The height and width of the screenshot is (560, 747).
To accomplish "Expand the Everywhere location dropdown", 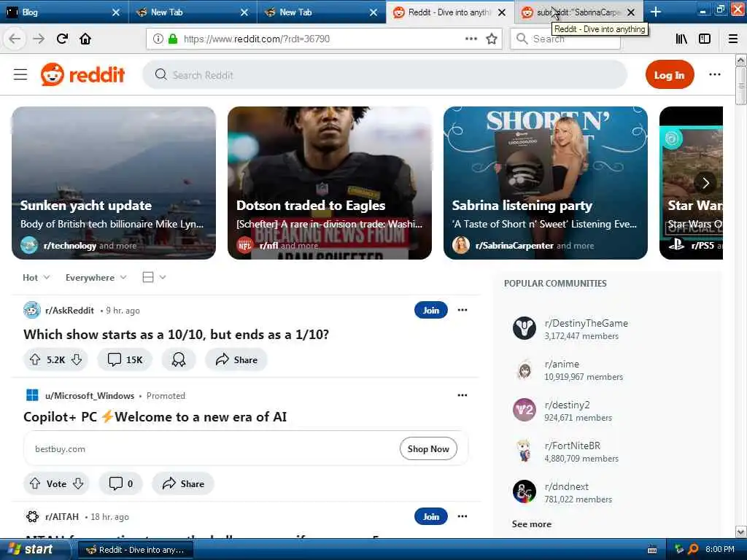I will click(x=96, y=277).
